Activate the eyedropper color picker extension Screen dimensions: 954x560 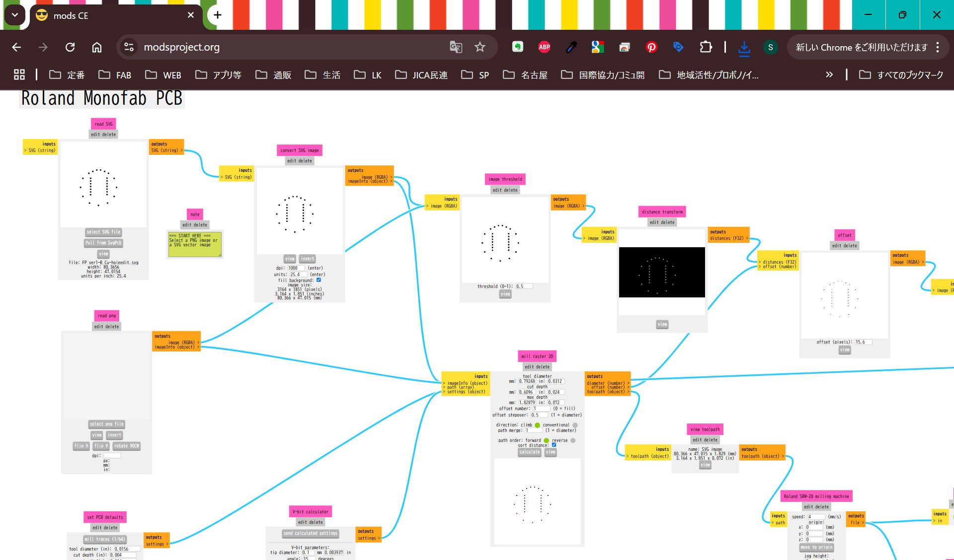[x=571, y=47]
